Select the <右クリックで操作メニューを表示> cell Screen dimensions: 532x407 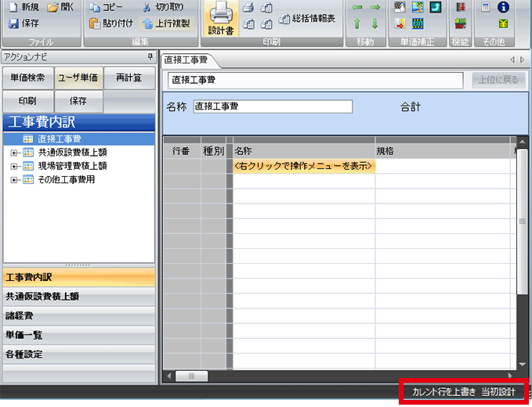[x=304, y=166]
